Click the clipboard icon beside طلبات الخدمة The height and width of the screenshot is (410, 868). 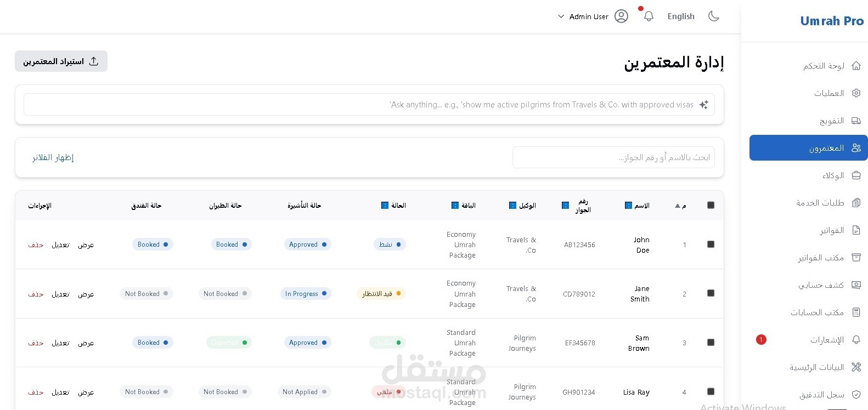[856, 203]
